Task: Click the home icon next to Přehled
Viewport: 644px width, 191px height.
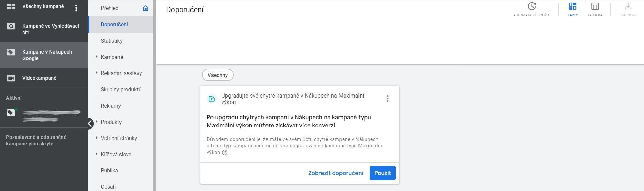Action: (146, 8)
